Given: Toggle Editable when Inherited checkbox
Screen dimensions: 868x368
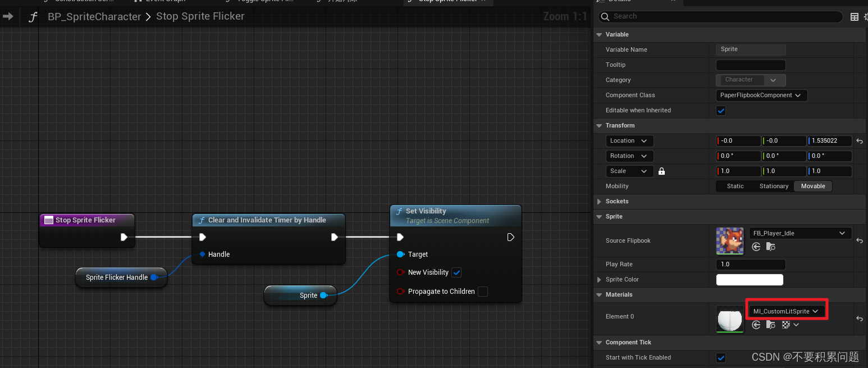Looking at the screenshot, I should pos(721,111).
